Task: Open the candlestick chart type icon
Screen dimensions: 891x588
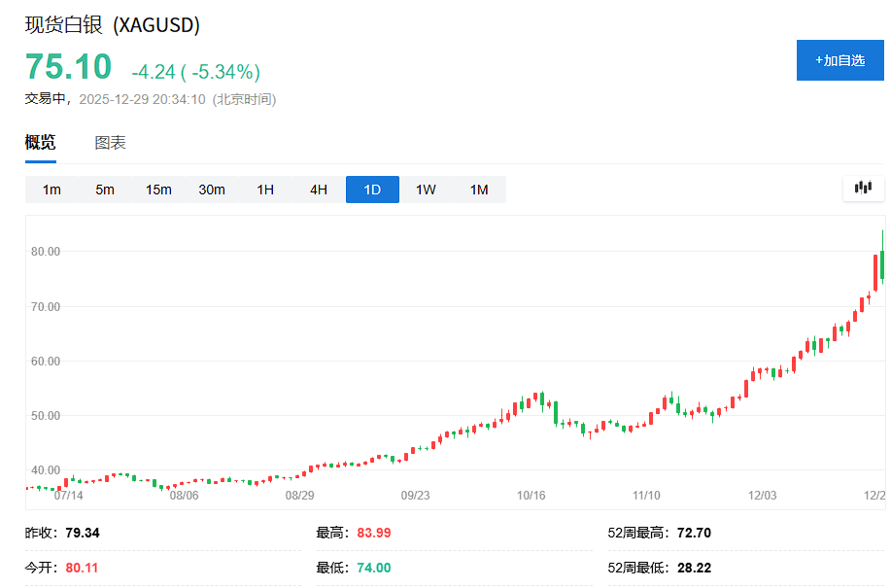Action: pyautogui.click(x=863, y=188)
